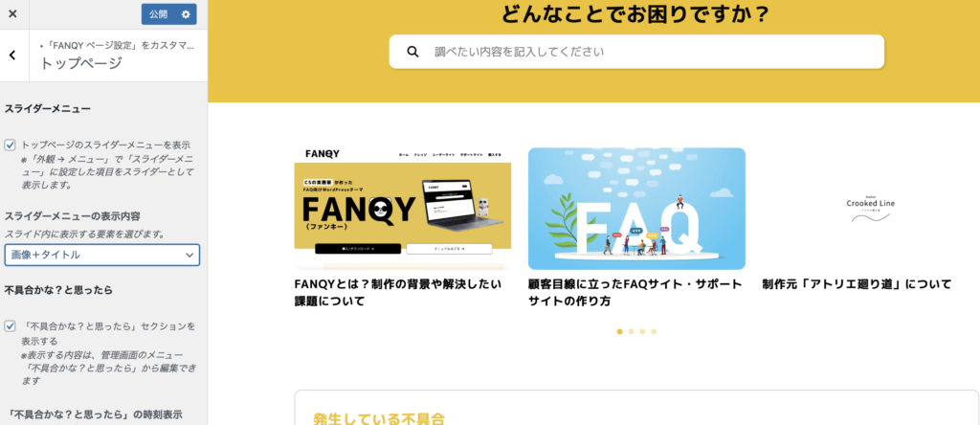Image resolution: width=980 pixels, height=425 pixels.
Task: Toggle the 「不具合かな？と思ったら」 section checkbox
Action: (10, 326)
